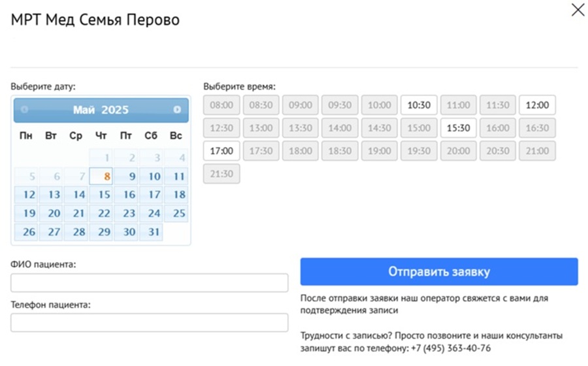The width and height of the screenshot is (588, 366).
Task: Go to next month in calendar
Action: click(177, 109)
